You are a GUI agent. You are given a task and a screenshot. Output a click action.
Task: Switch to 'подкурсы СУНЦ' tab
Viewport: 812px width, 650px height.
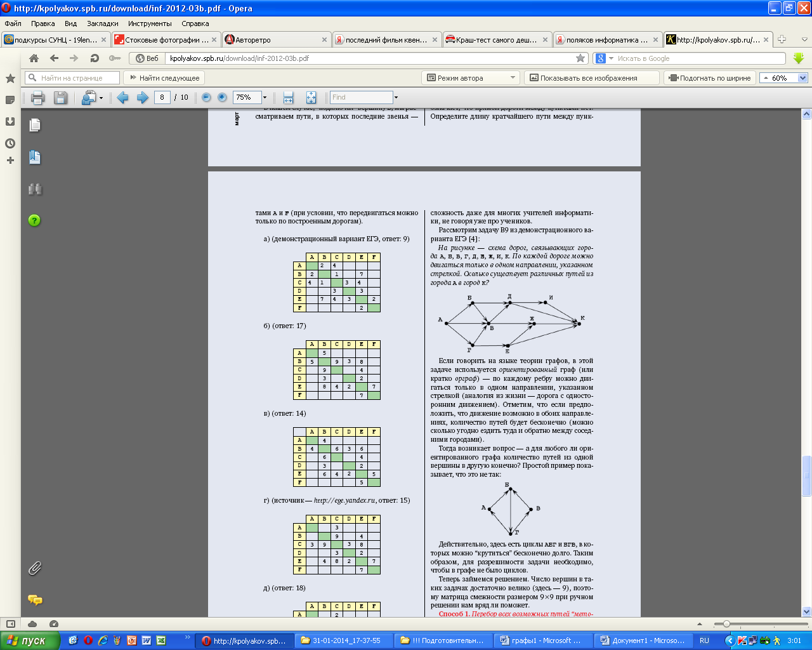coord(55,39)
